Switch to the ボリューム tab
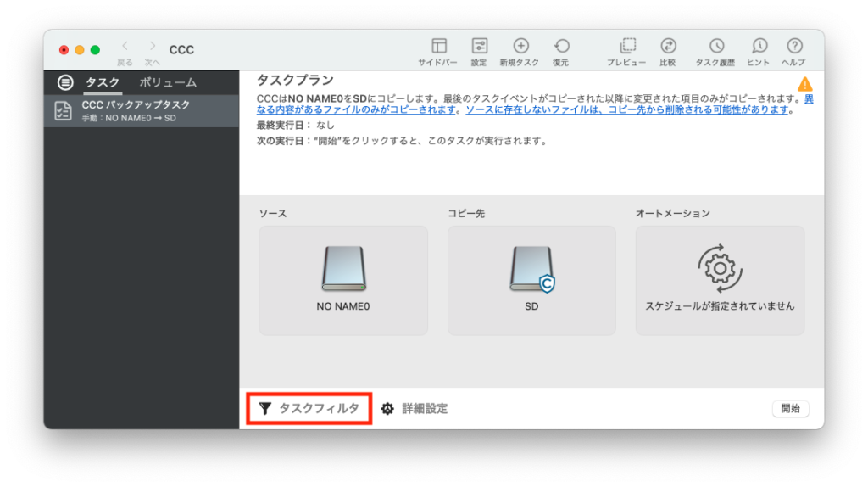Image resolution: width=868 pixels, height=487 pixels. [168, 82]
